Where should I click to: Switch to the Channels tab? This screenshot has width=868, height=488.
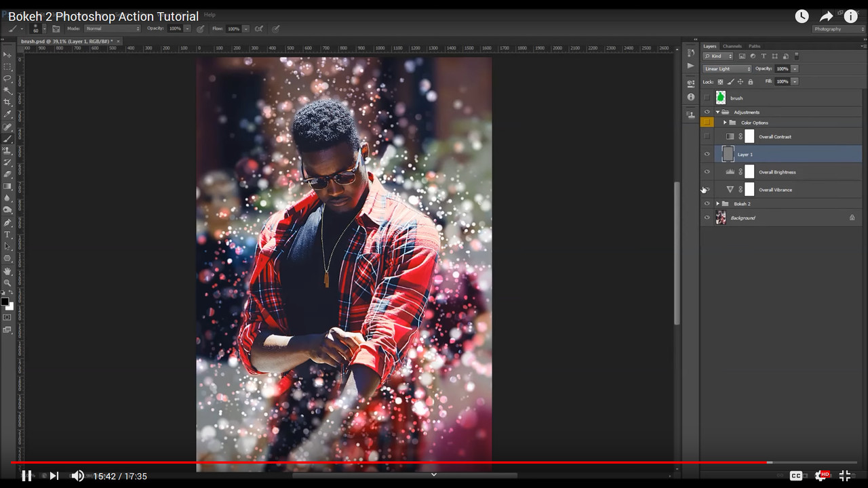coord(732,46)
